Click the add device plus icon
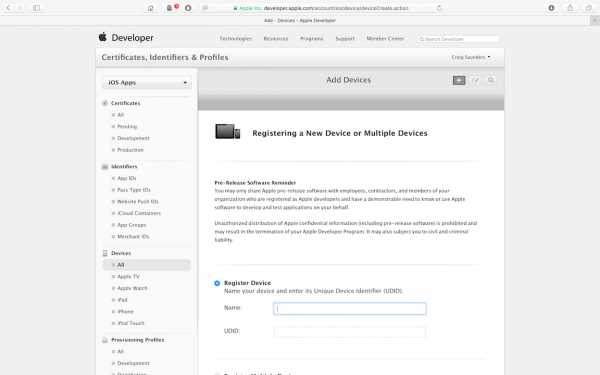Screen dimensions: 600x375 click(x=459, y=80)
